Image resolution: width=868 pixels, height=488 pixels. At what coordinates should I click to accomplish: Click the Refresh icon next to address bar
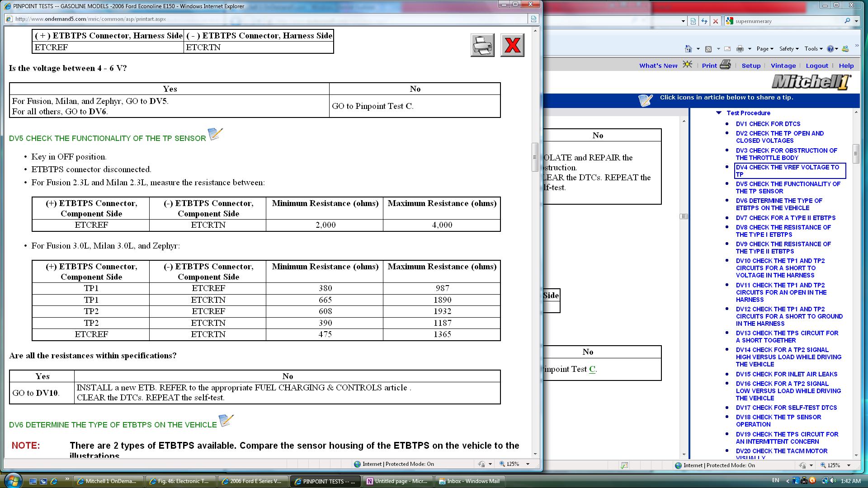[x=704, y=21]
